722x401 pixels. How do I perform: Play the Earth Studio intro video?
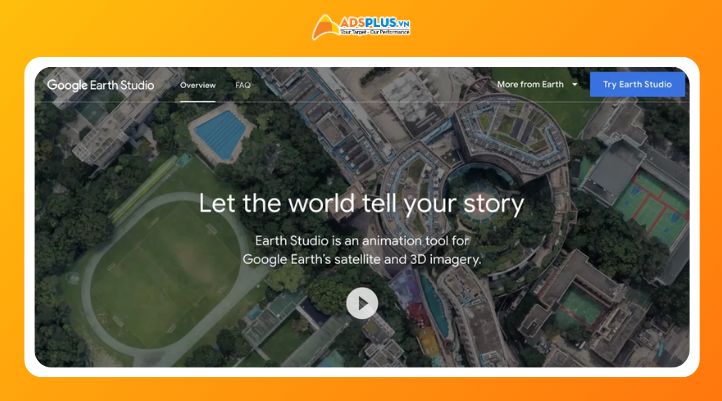362,303
